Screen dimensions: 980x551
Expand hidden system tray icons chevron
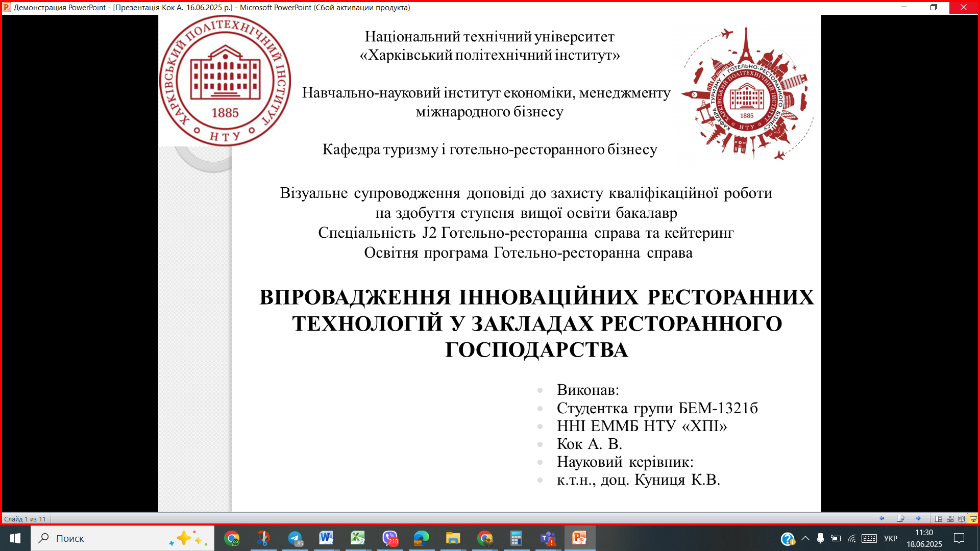click(805, 538)
